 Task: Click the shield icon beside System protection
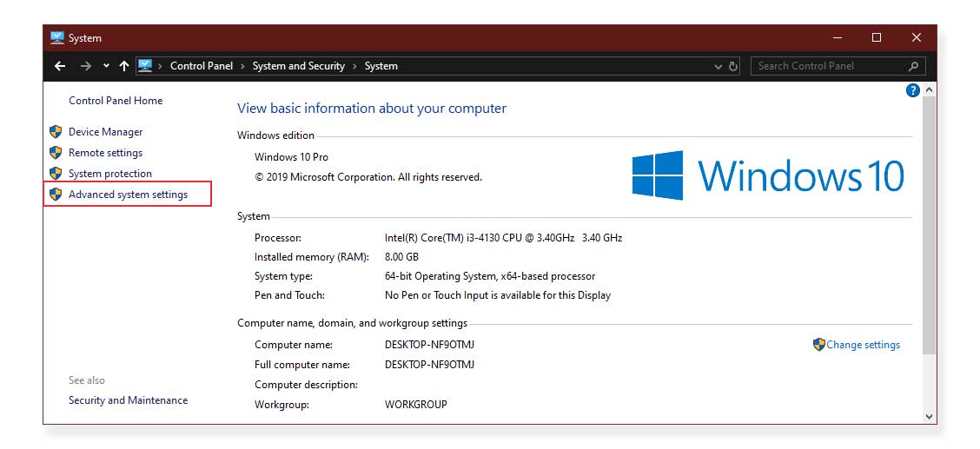(x=56, y=173)
